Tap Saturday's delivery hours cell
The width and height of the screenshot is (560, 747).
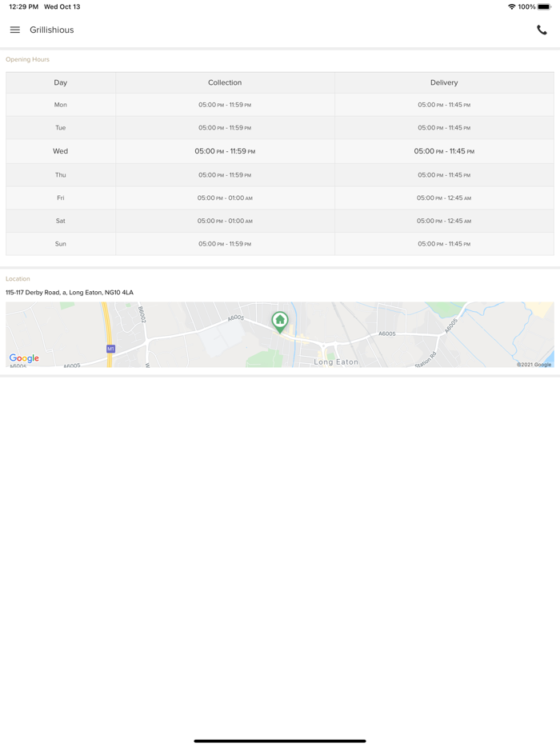[x=444, y=221]
